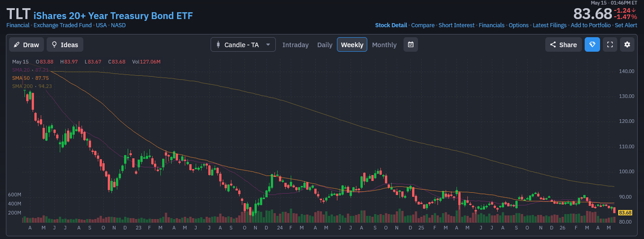Click the -1.47% change value

point(626,17)
